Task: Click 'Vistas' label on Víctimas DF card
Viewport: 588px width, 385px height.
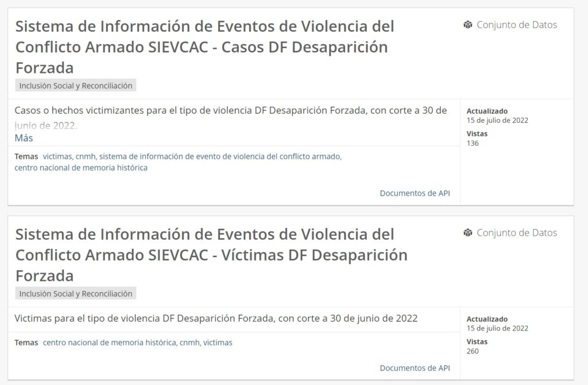Action: [477, 341]
